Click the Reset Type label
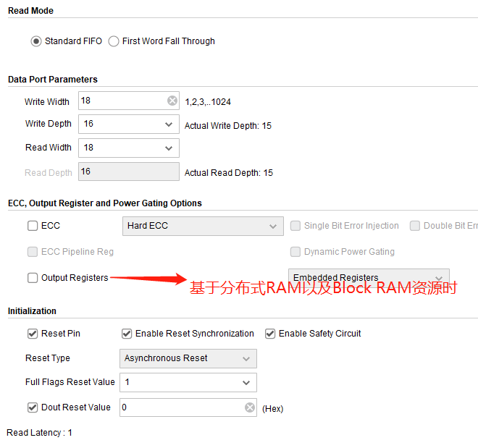This screenshot has height=448, width=478. coord(48,358)
